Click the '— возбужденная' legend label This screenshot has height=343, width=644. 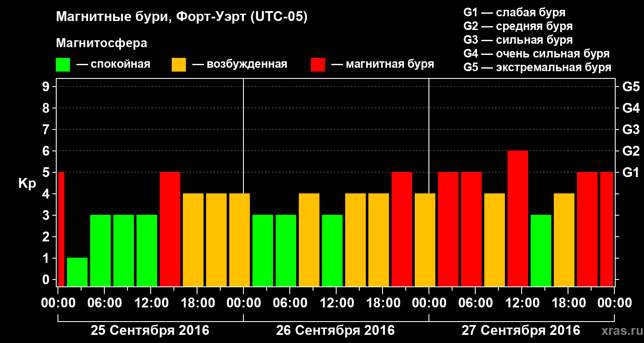pyautogui.click(x=240, y=64)
